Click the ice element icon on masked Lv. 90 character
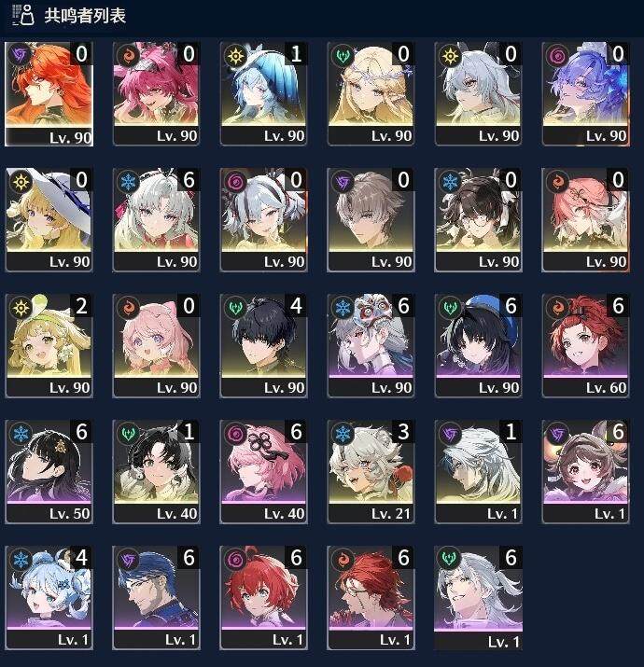The image size is (644, 667). click(343, 308)
